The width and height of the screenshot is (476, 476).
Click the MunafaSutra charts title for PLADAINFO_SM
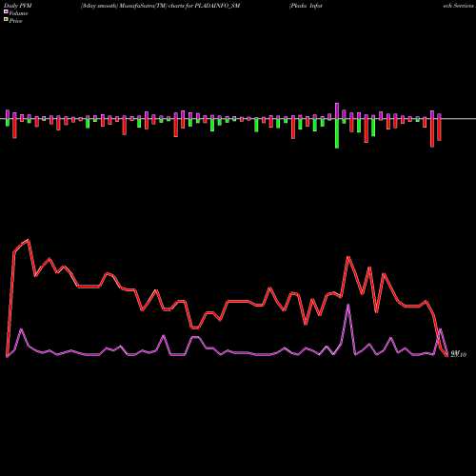160,6
